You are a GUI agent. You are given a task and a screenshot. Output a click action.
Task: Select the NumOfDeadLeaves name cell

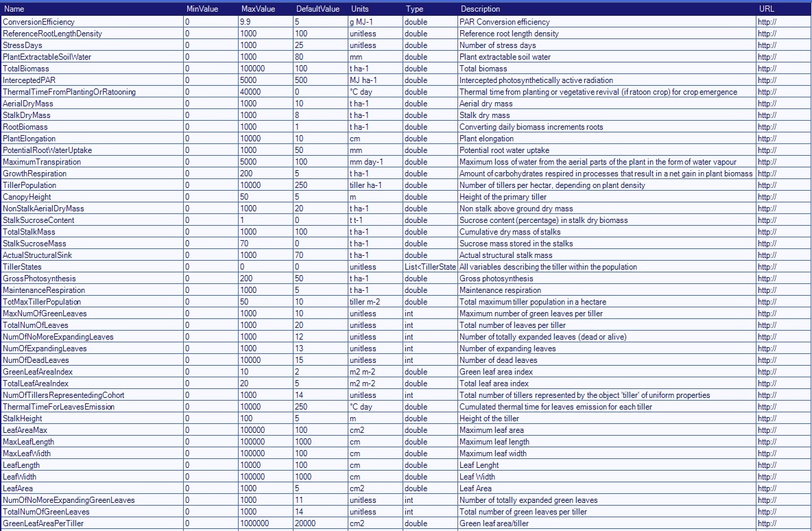point(92,360)
